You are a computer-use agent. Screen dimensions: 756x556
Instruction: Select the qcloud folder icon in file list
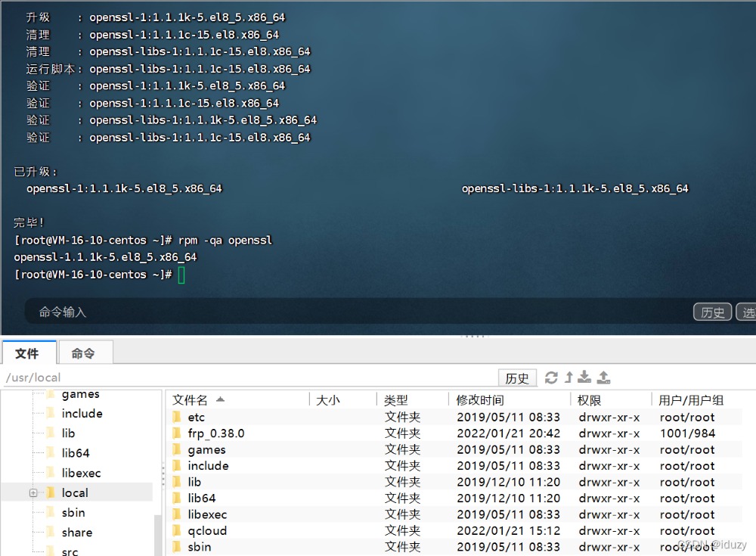point(177,531)
